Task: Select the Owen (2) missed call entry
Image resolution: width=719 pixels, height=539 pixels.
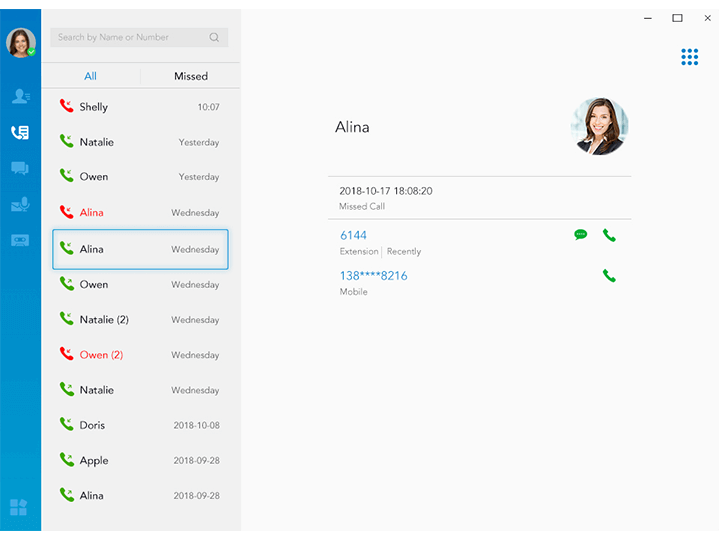Action: (x=140, y=355)
